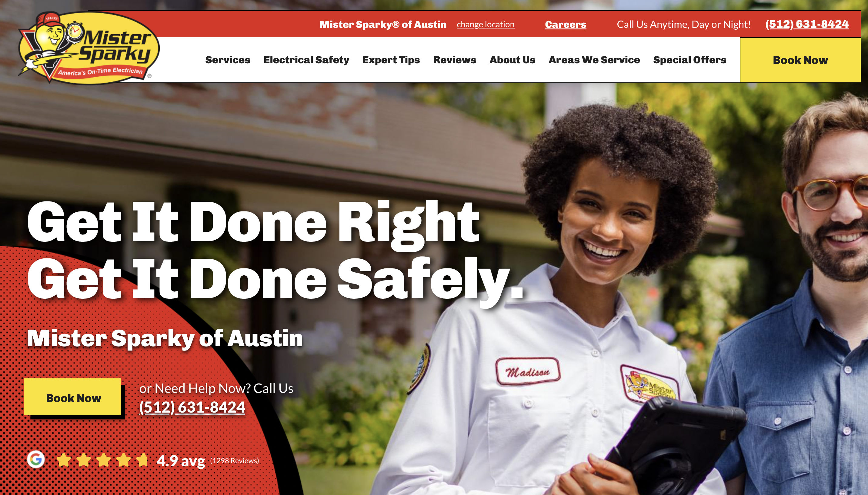Viewport: 868px width, 495px height.
Task: Call the phone number in top bar
Action: (x=807, y=24)
